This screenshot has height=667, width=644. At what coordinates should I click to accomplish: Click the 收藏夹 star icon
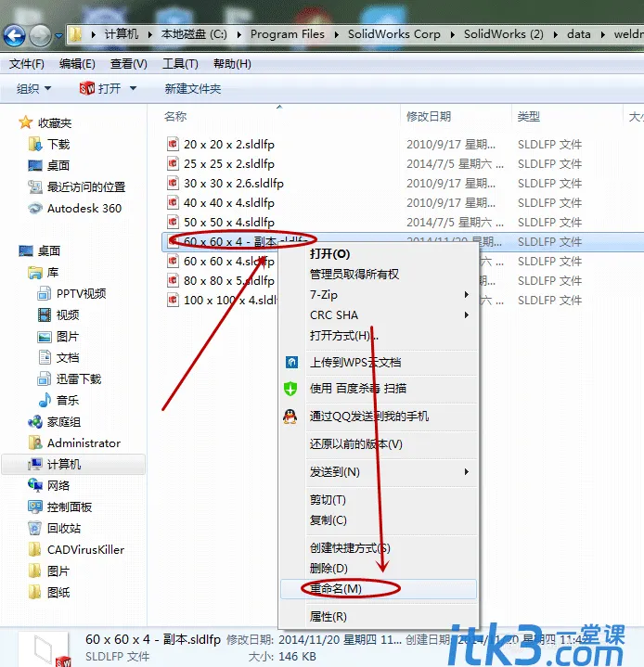pos(26,122)
